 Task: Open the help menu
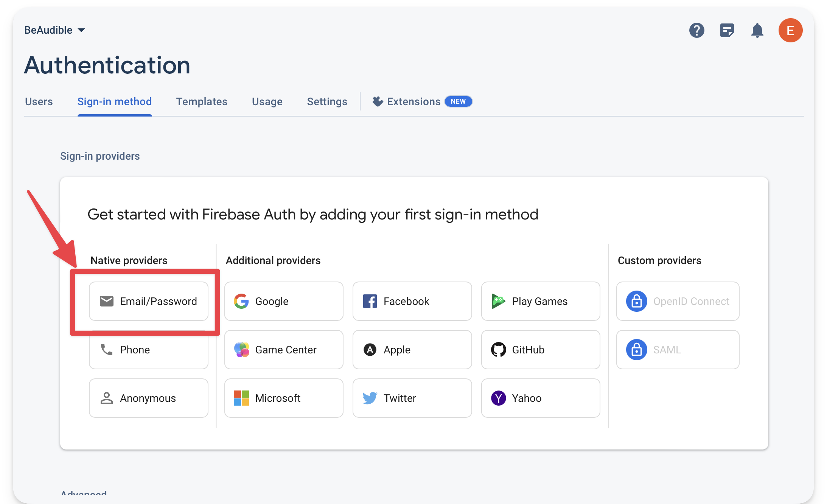(697, 30)
